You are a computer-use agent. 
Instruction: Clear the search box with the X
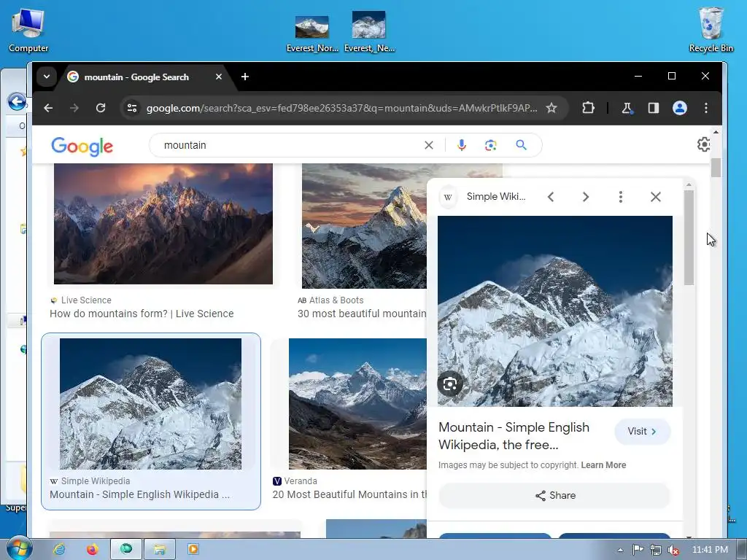tap(429, 145)
